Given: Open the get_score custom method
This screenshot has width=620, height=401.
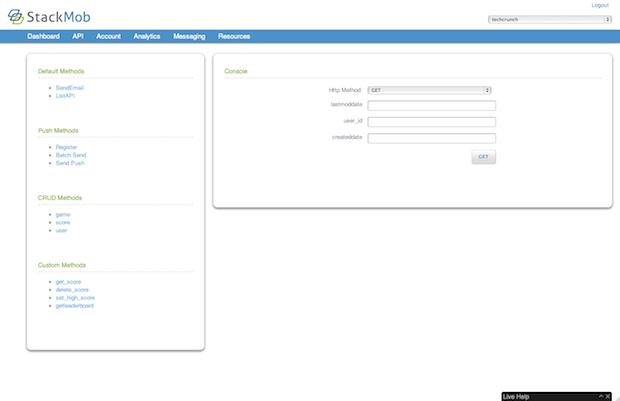Looking at the screenshot, I should [x=68, y=282].
